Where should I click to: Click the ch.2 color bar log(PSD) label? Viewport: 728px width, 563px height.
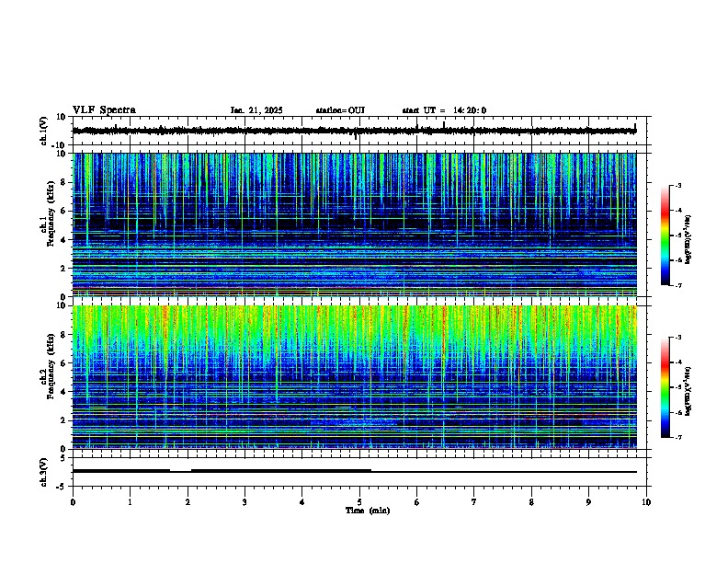(x=688, y=391)
